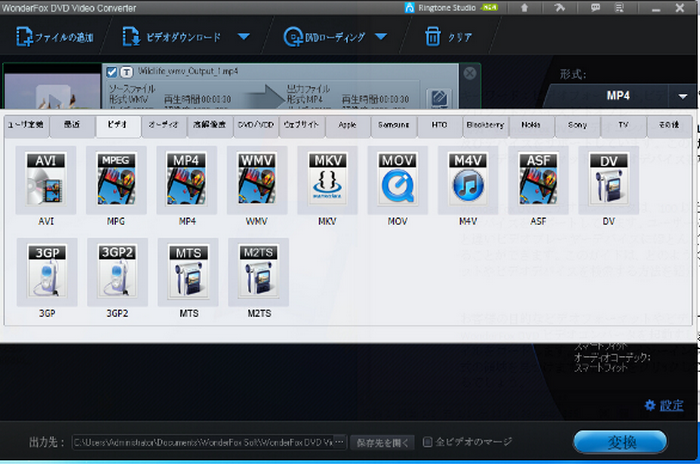Switch to the user-defined tab
Screen dimensions: 700x465
click(26, 125)
